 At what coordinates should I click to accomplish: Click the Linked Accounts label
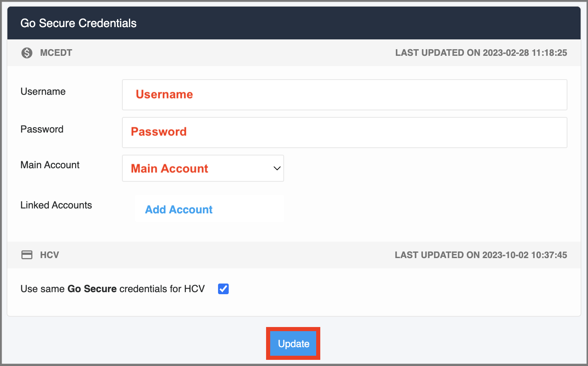pos(56,205)
